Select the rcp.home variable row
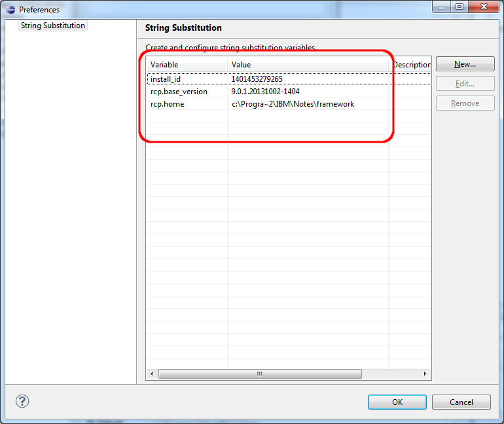This screenshot has width=504, height=424. (x=167, y=104)
